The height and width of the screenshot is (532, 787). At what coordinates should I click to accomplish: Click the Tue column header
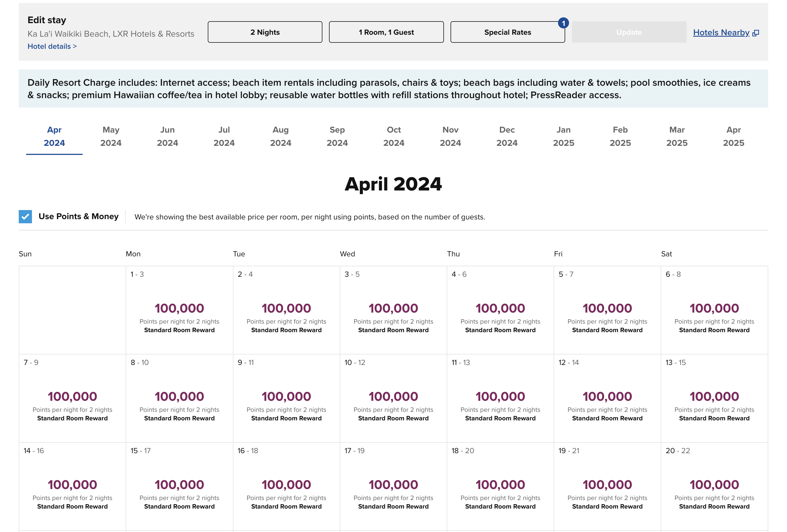coord(239,254)
